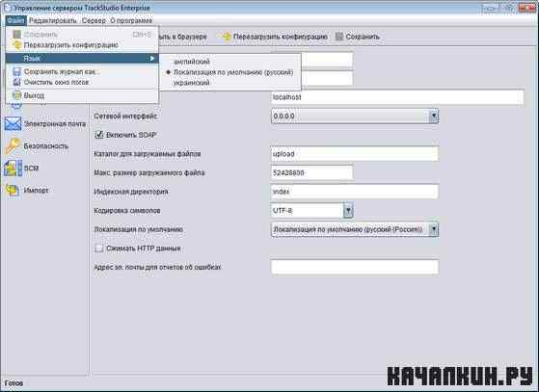Open the Сервер menu
The image size is (539, 392).
94,20
